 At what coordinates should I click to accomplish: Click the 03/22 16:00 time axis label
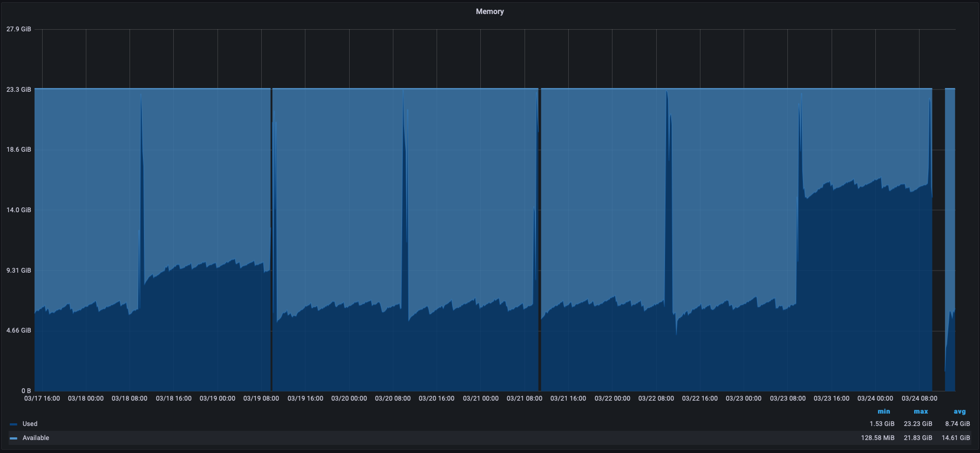(700, 398)
